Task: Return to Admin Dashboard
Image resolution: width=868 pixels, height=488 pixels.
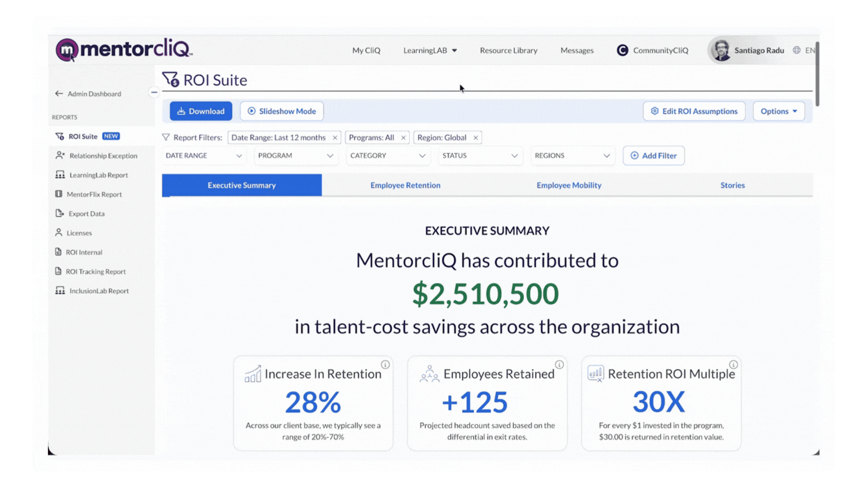Action: [94, 94]
